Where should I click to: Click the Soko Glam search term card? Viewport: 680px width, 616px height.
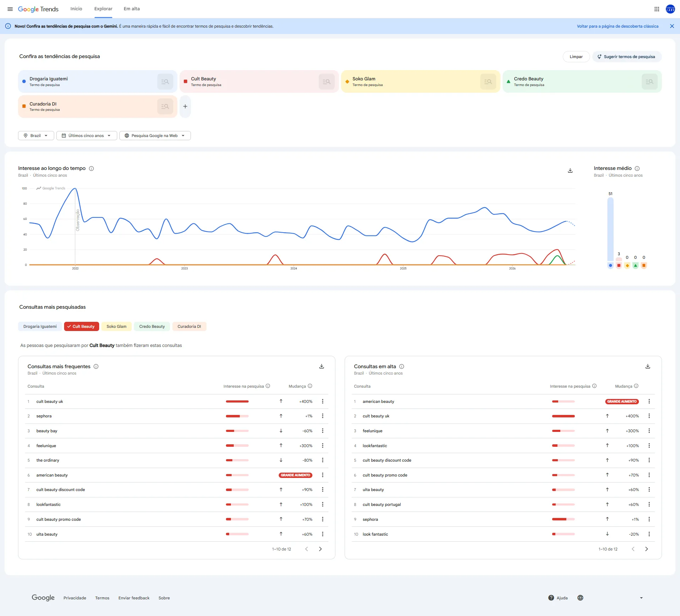point(420,81)
